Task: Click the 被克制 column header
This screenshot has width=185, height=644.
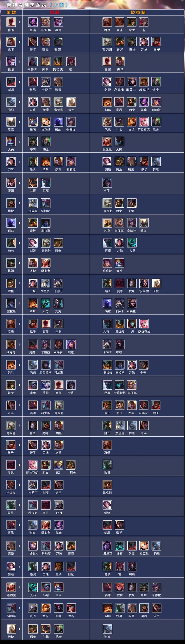Action: (138, 12)
